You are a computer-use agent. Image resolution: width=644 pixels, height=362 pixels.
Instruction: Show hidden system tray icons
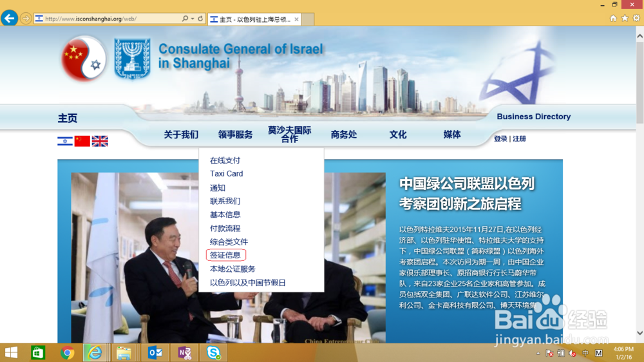pyautogui.click(x=538, y=353)
